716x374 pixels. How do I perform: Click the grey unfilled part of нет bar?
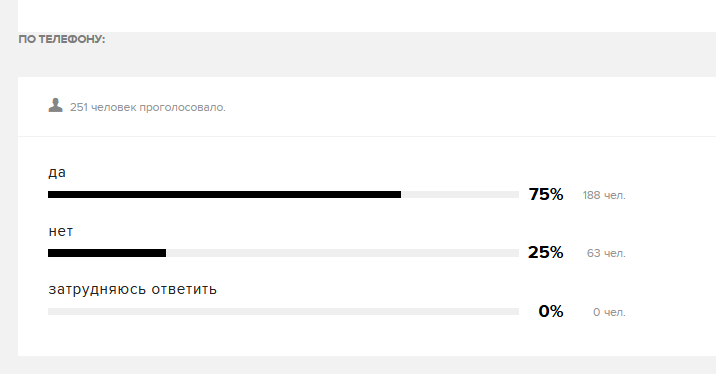click(342, 253)
